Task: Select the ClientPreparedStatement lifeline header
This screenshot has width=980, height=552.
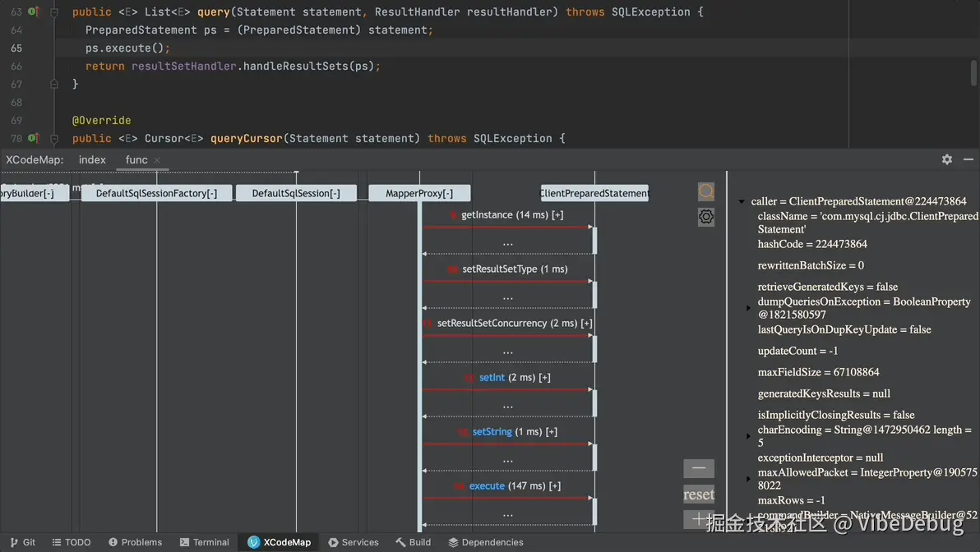Action: coord(594,194)
